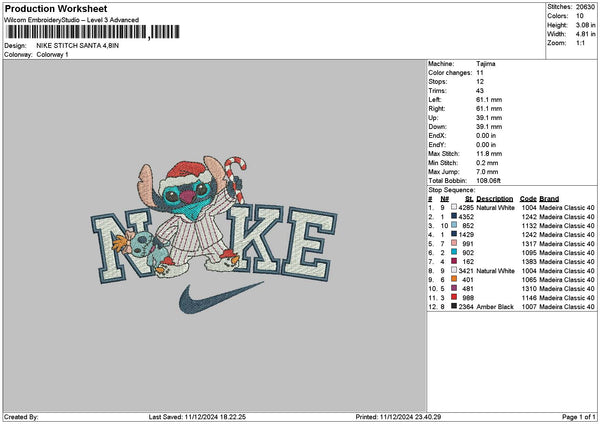
Task: Click the 'Created By:' footer label
Action: click(21, 417)
